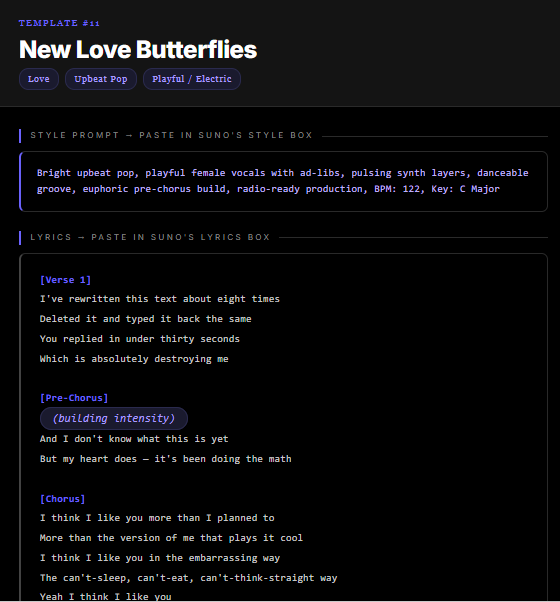Image resolution: width=560 pixels, height=602 pixels.
Task: Click line 'I've rewritten this text about eight times'
Action: [160, 299]
